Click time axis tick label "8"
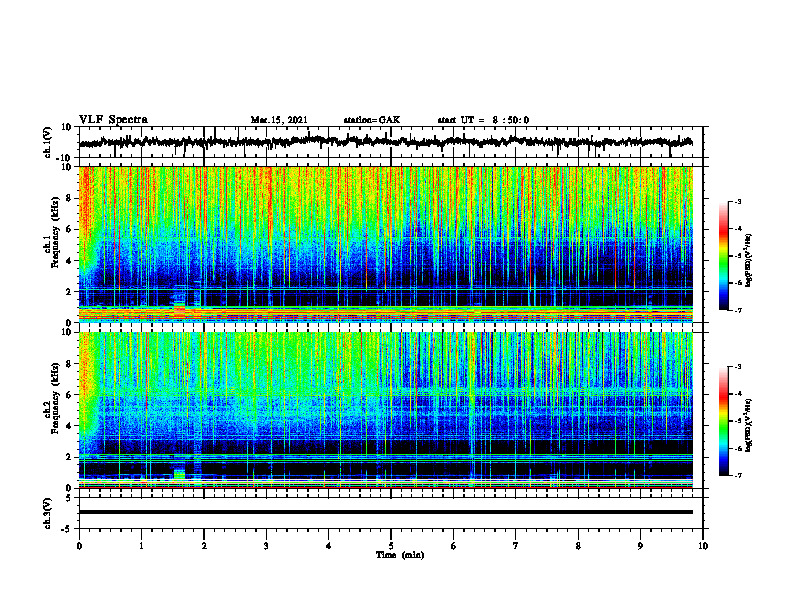Screen dimensions: 792x612 [578, 546]
